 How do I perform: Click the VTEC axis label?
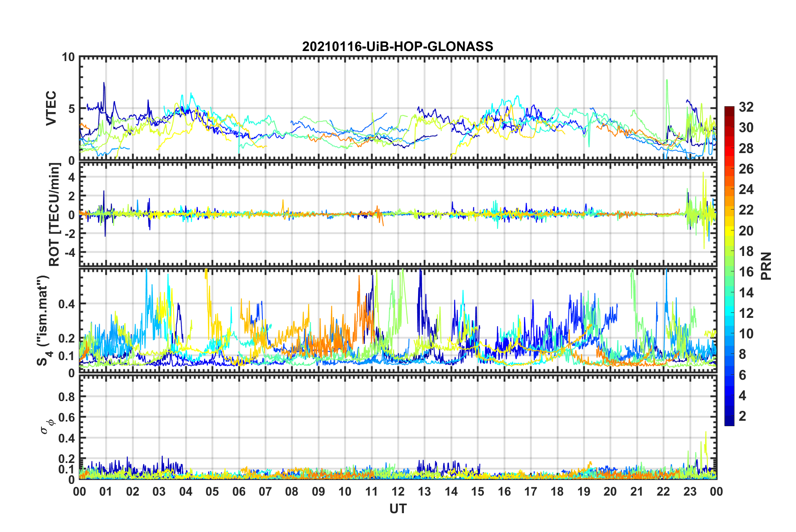(51, 108)
